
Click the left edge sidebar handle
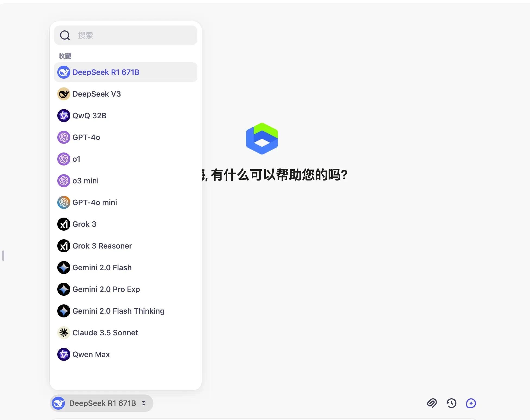(3, 256)
